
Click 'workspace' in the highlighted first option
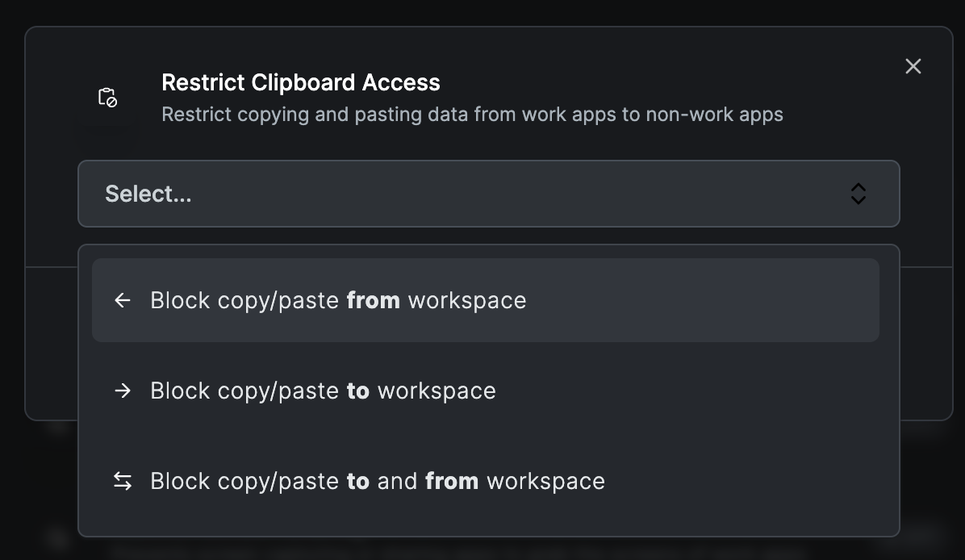467,300
